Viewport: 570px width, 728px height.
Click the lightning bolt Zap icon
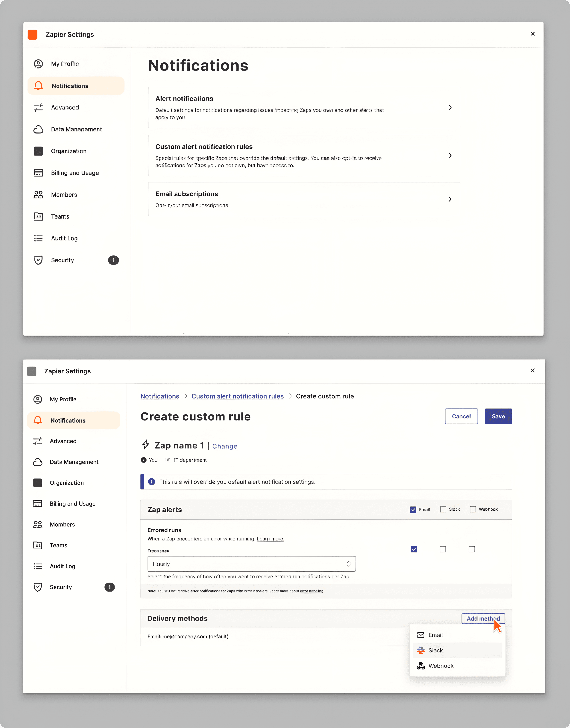(146, 445)
